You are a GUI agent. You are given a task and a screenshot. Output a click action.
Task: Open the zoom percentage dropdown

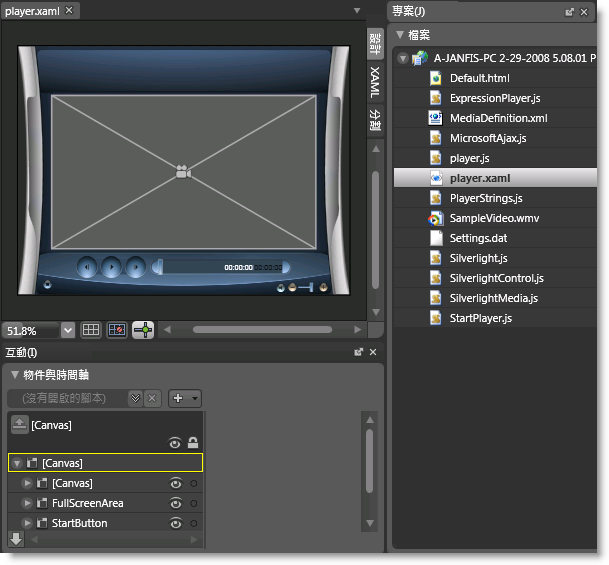68,330
